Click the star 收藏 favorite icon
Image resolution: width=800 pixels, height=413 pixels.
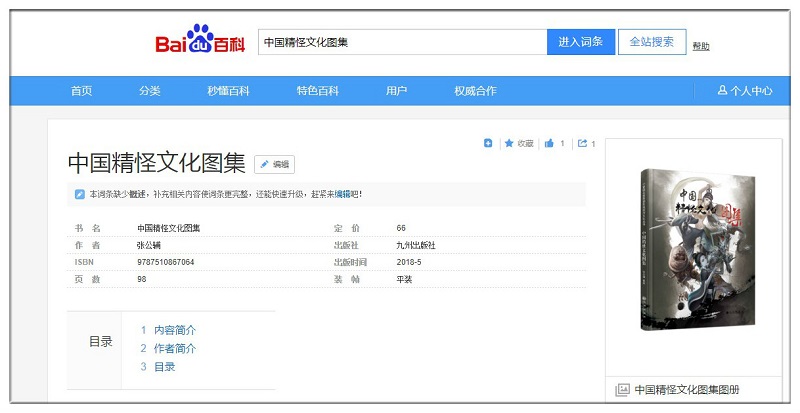click(x=509, y=143)
